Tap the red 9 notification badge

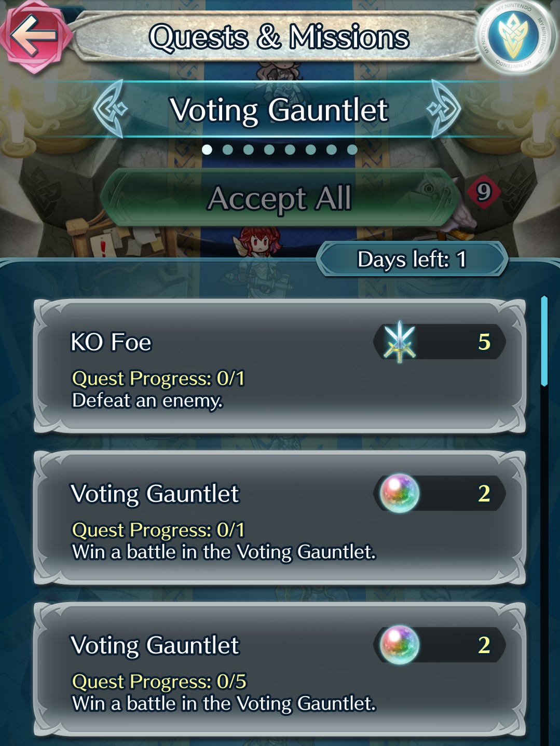[x=484, y=192]
